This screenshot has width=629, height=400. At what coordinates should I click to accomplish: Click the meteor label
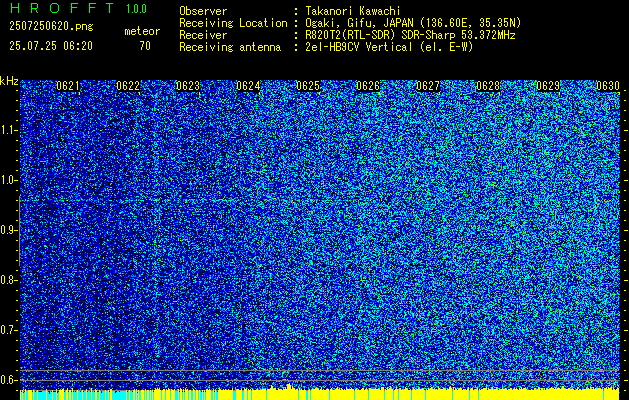142,31
